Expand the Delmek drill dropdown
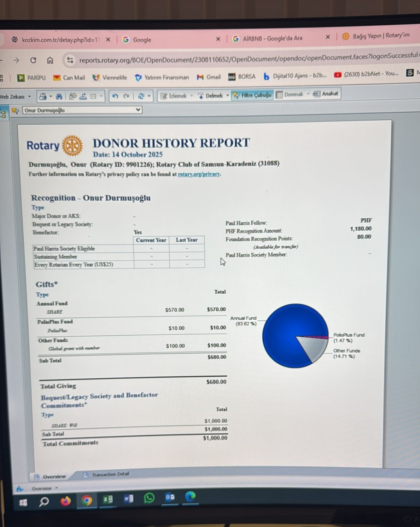Image resolution: width=420 pixels, height=527 pixels. click(x=227, y=95)
